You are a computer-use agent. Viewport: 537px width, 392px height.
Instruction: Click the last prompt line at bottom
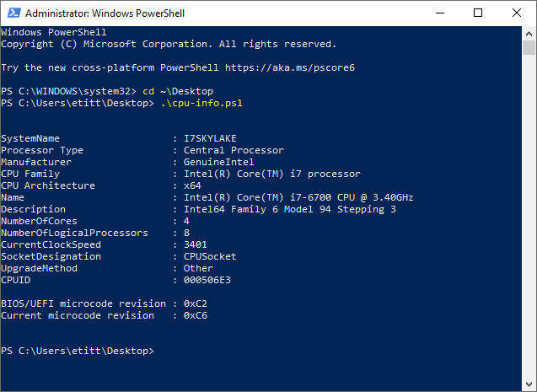[78, 351]
